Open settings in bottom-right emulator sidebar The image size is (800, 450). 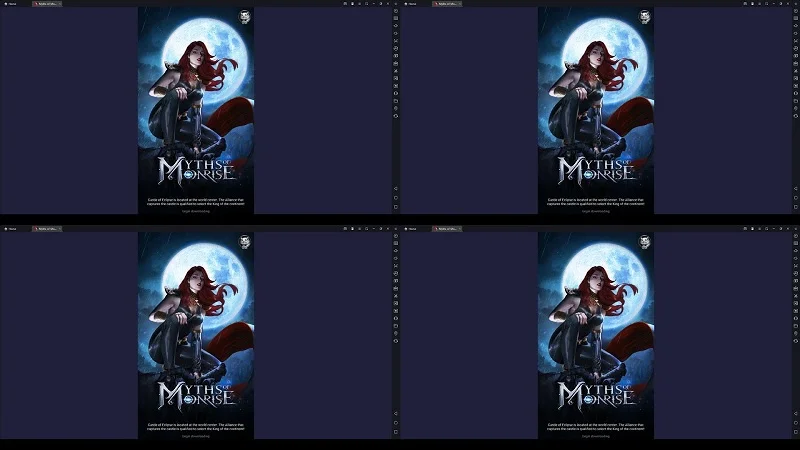coord(796,236)
